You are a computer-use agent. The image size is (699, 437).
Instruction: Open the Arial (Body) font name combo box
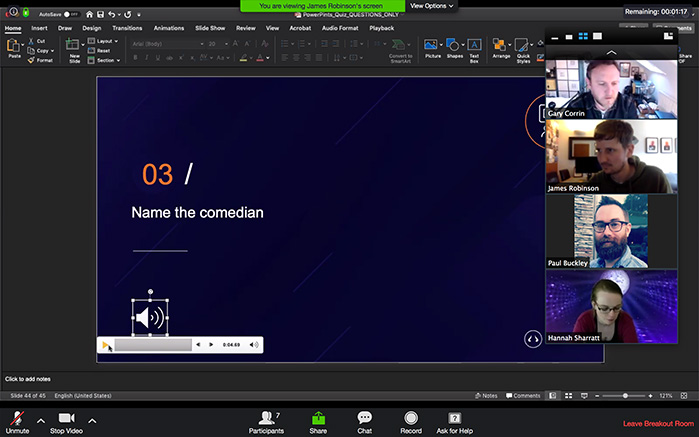[x=168, y=44]
